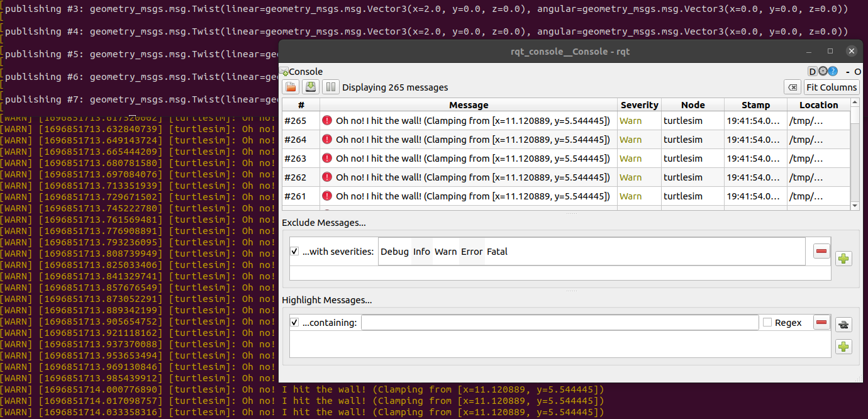Click the Fit Columns button
This screenshot has height=419, width=868.
point(832,87)
